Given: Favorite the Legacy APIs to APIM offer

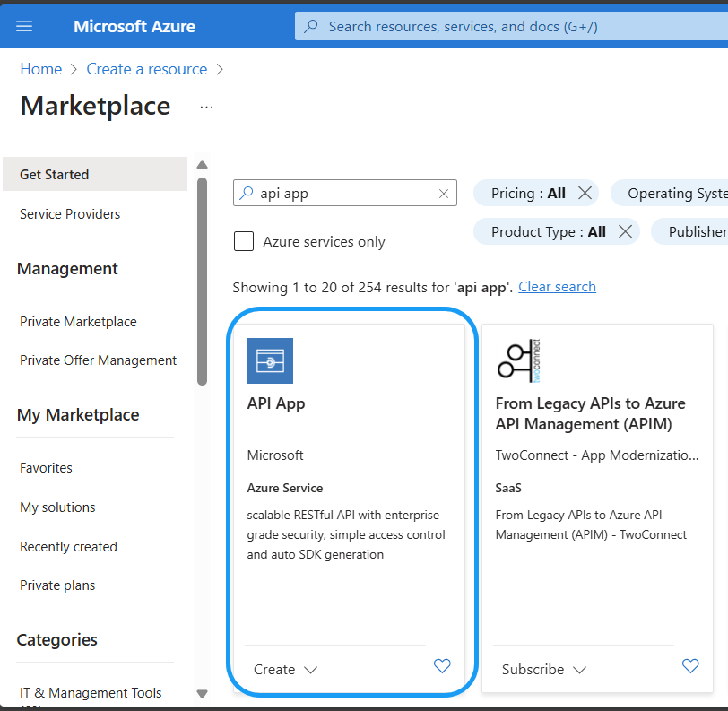Looking at the screenshot, I should point(690,666).
